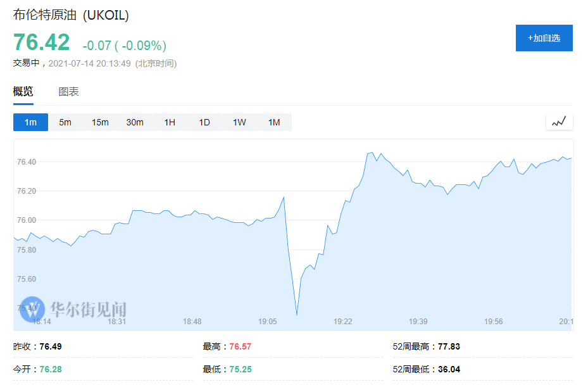Choose the 15m time interval
Image resolution: width=588 pixels, height=385 pixels.
(100, 122)
